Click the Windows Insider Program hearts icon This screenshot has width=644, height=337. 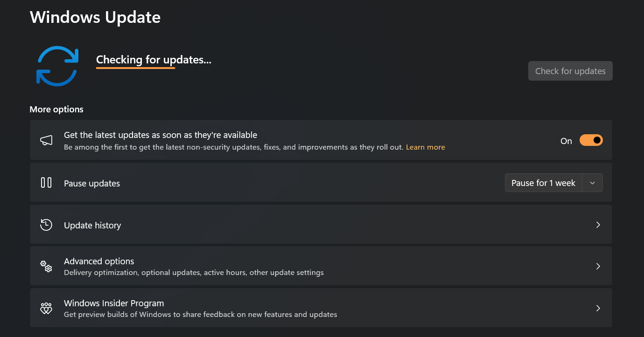(x=46, y=308)
